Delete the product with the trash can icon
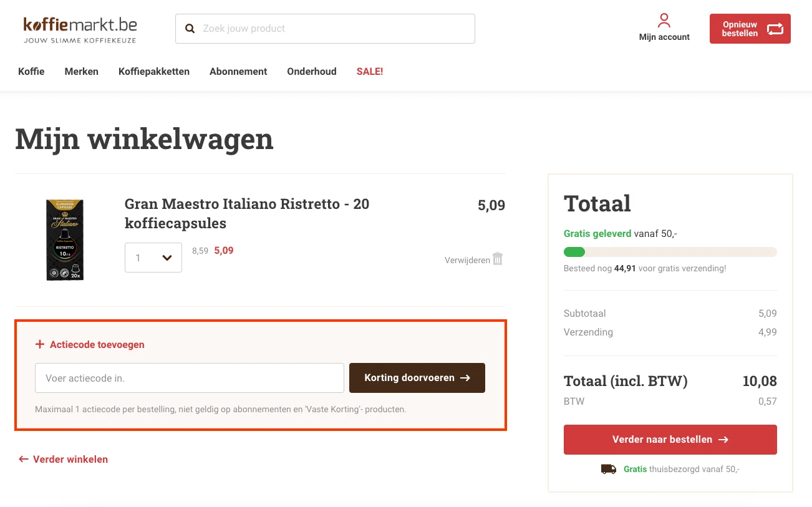The width and height of the screenshot is (812, 507). click(x=497, y=259)
